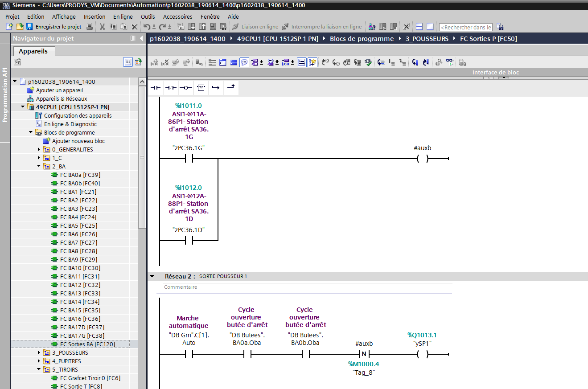Click the close branch icon

230,88
